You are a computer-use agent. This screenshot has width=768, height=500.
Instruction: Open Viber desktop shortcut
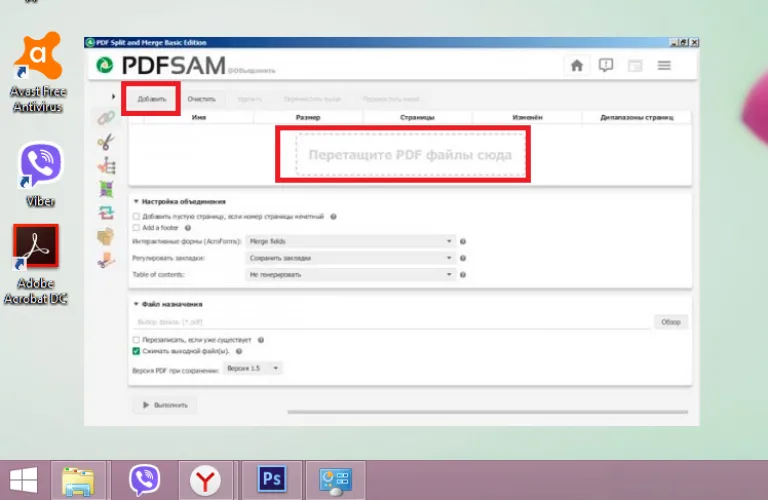40,174
